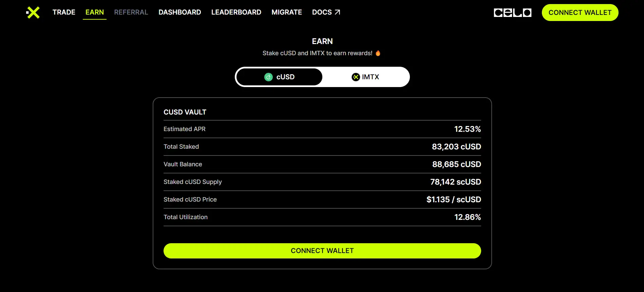The width and height of the screenshot is (644, 292).
Task: Select the cUSD vault option
Action: point(279,77)
